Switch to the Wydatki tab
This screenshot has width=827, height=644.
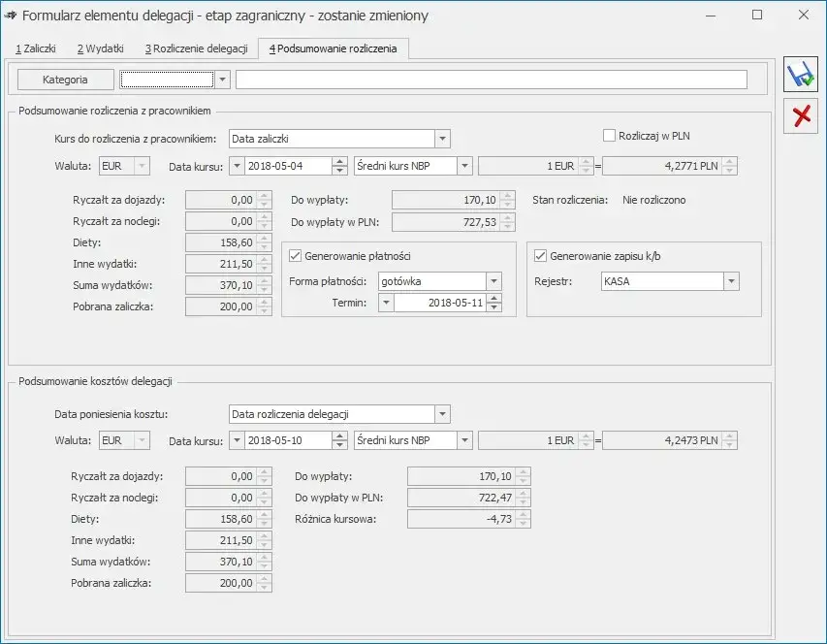100,48
